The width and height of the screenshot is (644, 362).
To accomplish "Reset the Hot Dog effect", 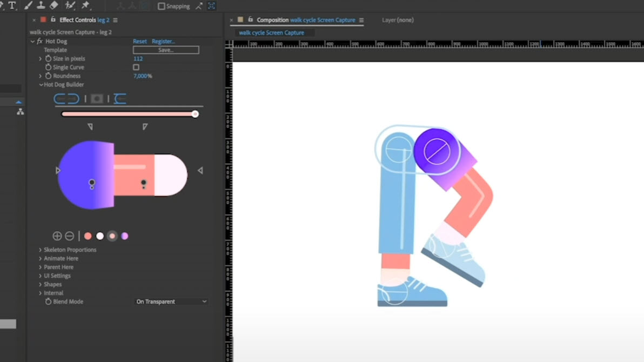I will 139,41.
